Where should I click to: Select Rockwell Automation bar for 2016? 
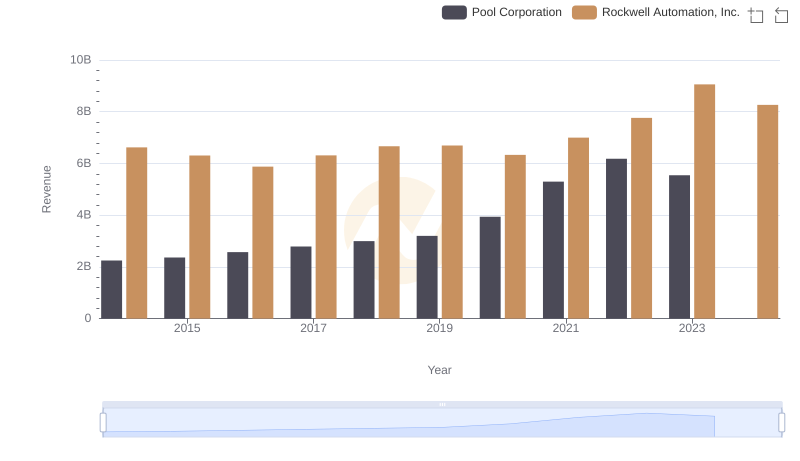[263, 243]
